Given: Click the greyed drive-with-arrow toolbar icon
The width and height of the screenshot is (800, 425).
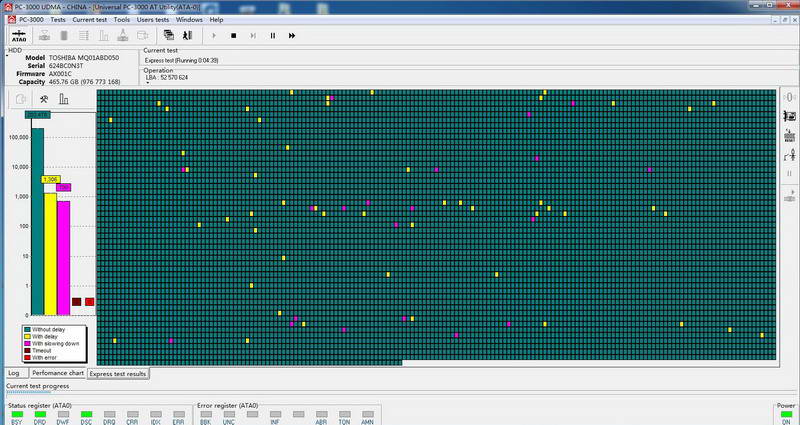Looking at the screenshot, I should pos(142,36).
